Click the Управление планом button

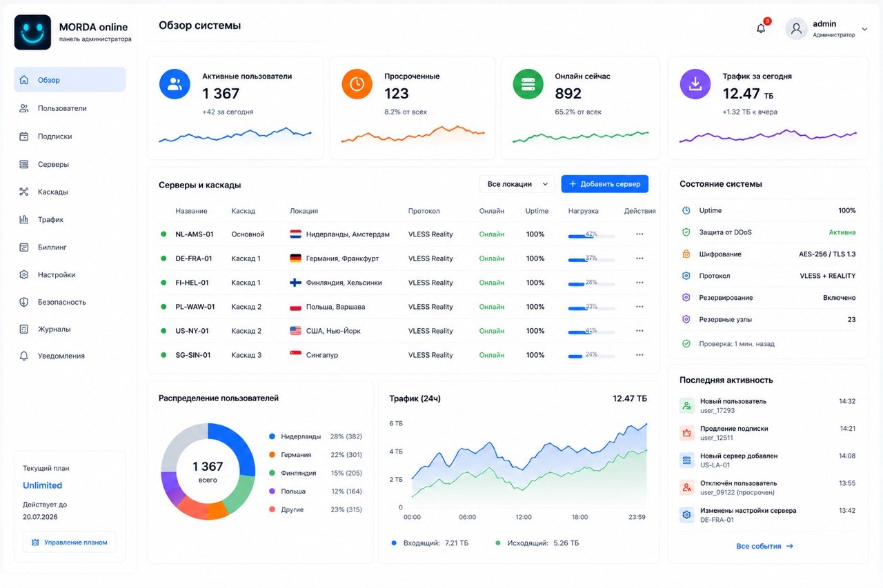point(70,543)
